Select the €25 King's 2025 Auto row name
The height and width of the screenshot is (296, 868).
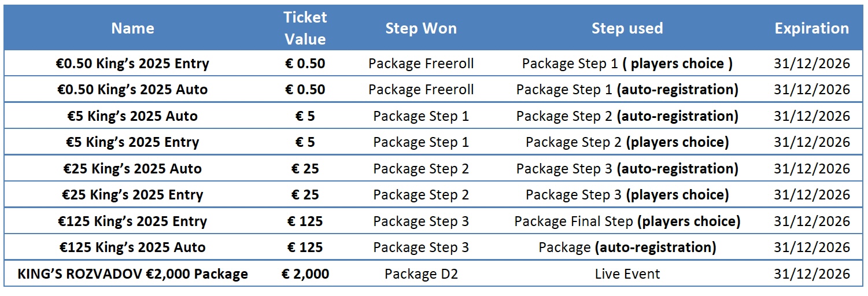[x=133, y=169]
